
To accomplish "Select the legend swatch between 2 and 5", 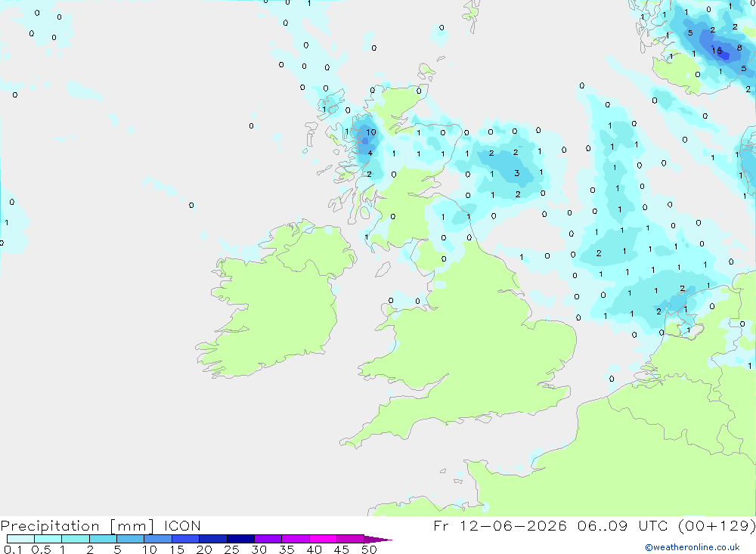I will (x=103, y=539).
